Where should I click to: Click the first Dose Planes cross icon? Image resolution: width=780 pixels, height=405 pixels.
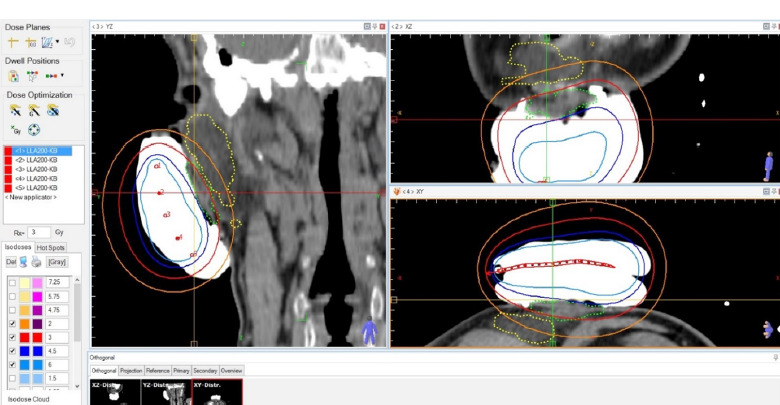click(13, 42)
